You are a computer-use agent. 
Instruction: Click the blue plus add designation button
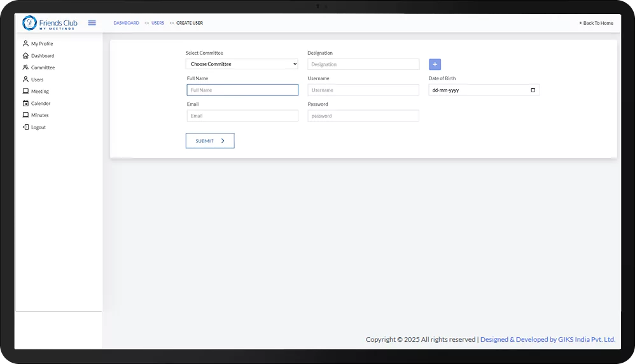click(435, 64)
